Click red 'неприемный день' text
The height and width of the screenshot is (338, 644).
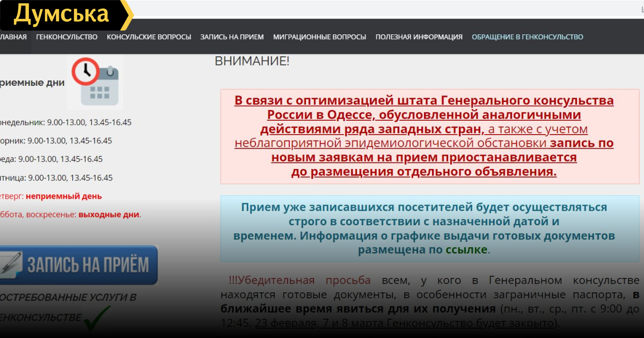[63, 196]
